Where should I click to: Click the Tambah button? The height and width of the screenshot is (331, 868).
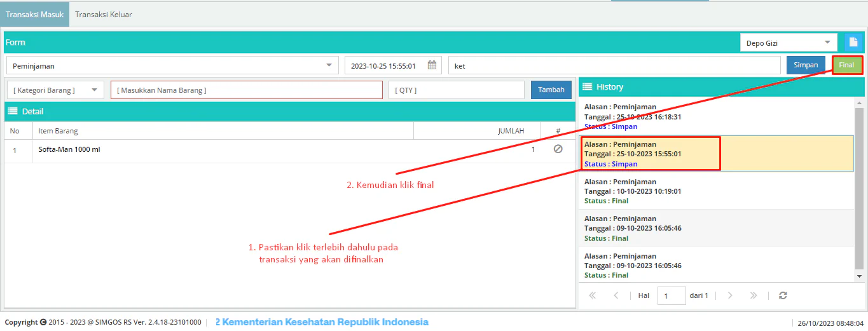click(x=551, y=90)
